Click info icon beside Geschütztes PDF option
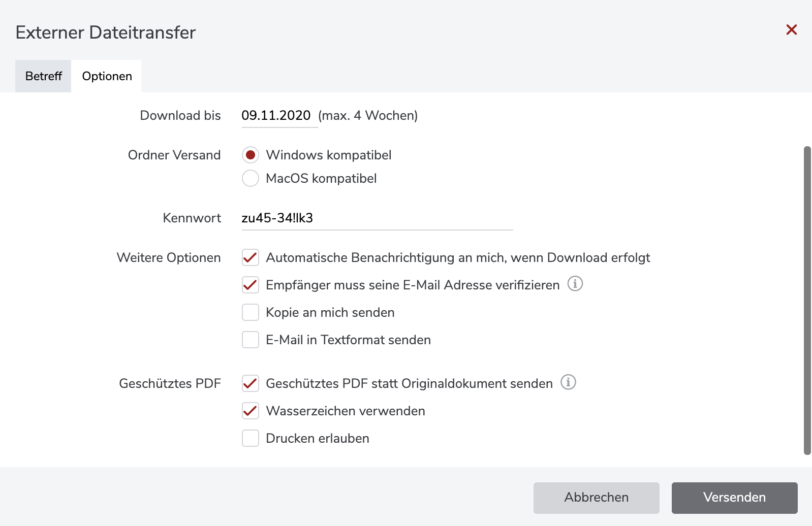This screenshot has height=526, width=812. (568, 382)
